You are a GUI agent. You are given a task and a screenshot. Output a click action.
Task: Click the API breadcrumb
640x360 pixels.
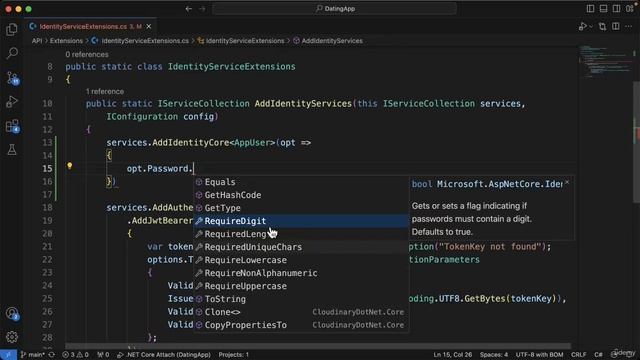click(37, 41)
